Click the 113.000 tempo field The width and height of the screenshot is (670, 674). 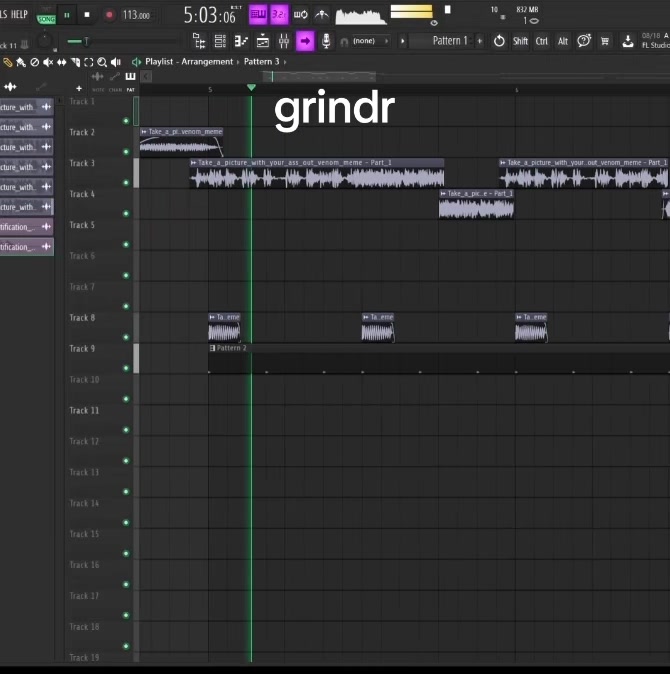136,15
